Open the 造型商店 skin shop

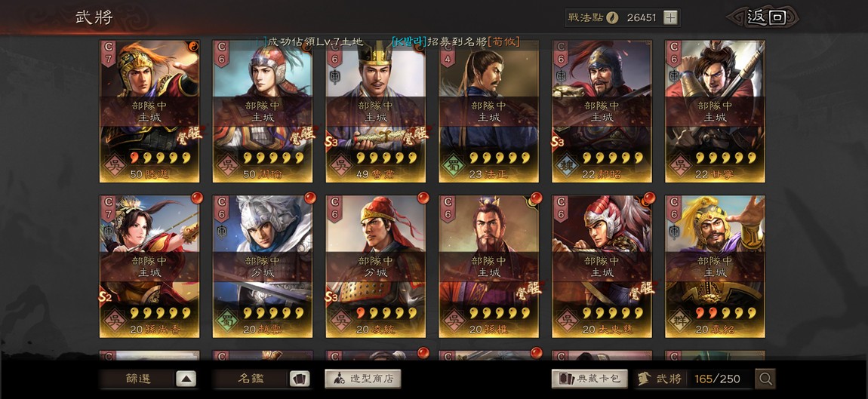point(362,379)
